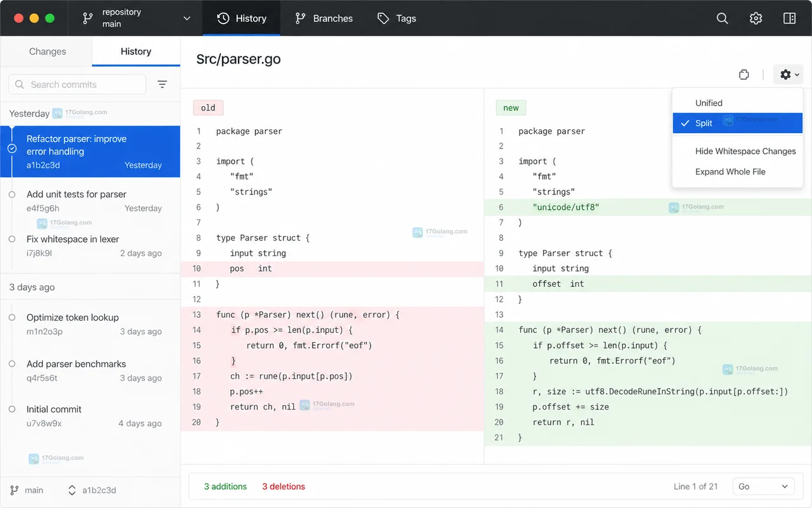812x508 pixels.
Task: Select the Refactor parser commit
Action: [x=90, y=152]
